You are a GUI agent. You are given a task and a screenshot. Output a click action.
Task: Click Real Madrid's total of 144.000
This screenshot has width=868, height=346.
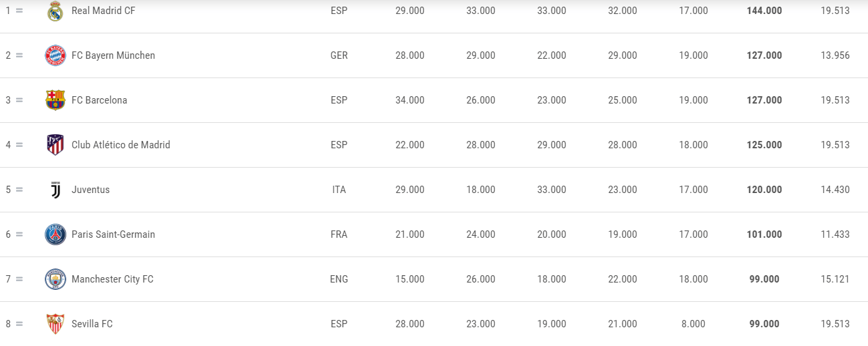(764, 11)
